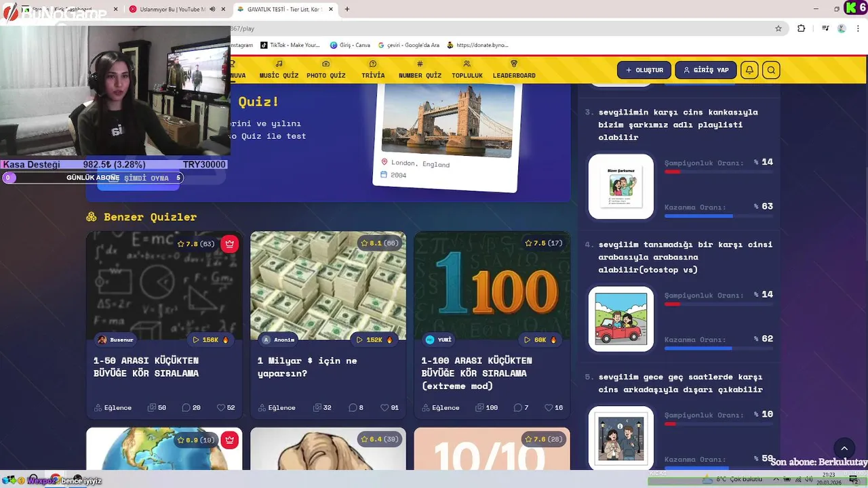Click the 8.1 (86) star rating badge

[380, 243]
